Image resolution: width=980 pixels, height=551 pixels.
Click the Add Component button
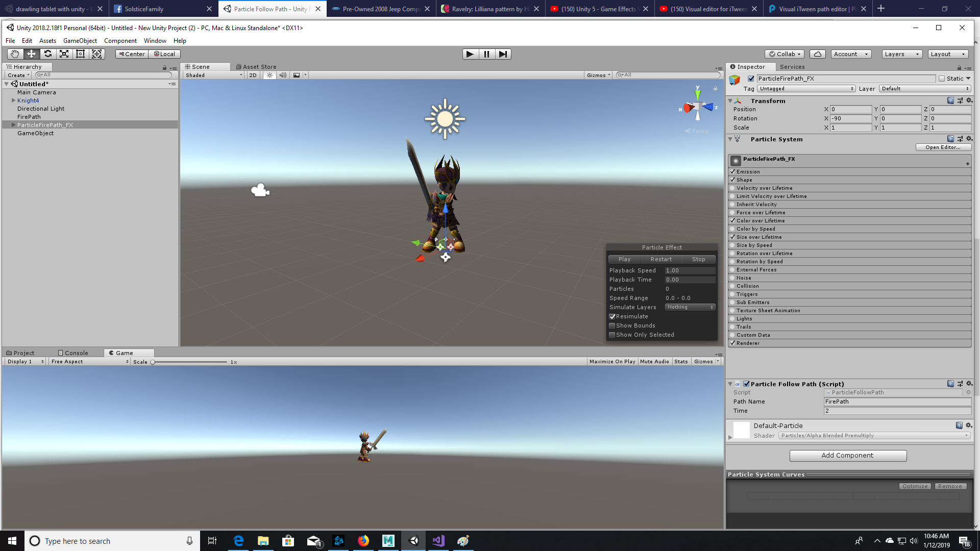tap(848, 455)
